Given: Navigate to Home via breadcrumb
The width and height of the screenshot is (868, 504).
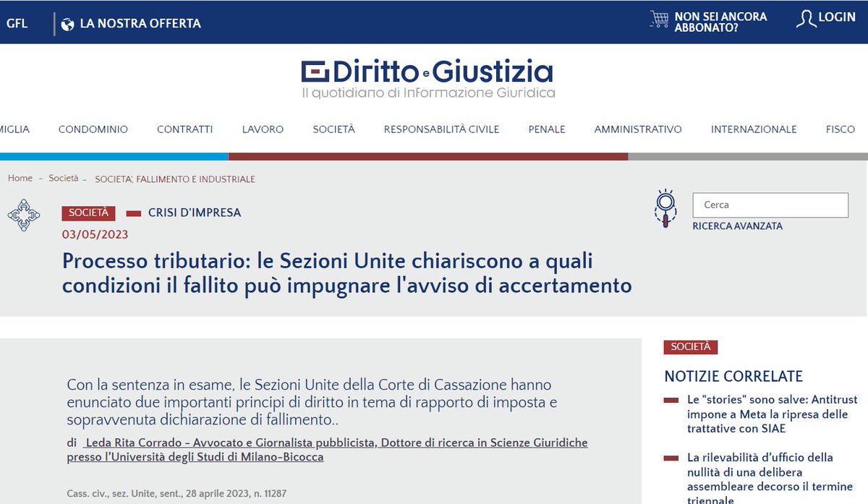Looking at the screenshot, I should 20,178.
